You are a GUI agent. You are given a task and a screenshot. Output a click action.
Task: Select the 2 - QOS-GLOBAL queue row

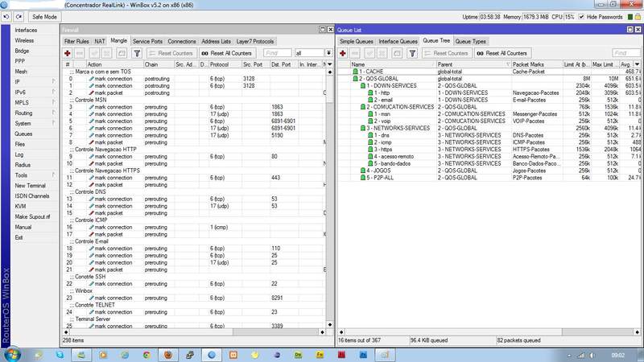click(x=489, y=78)
